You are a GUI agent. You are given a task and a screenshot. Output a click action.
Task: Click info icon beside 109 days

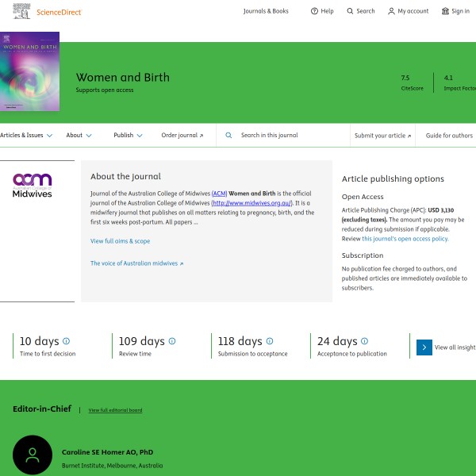[x=172, y=341]
